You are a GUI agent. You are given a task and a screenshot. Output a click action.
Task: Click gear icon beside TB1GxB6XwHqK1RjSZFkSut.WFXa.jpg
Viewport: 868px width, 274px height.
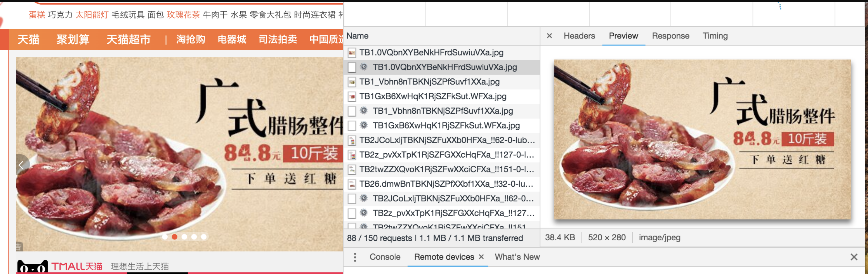(364, 125)
